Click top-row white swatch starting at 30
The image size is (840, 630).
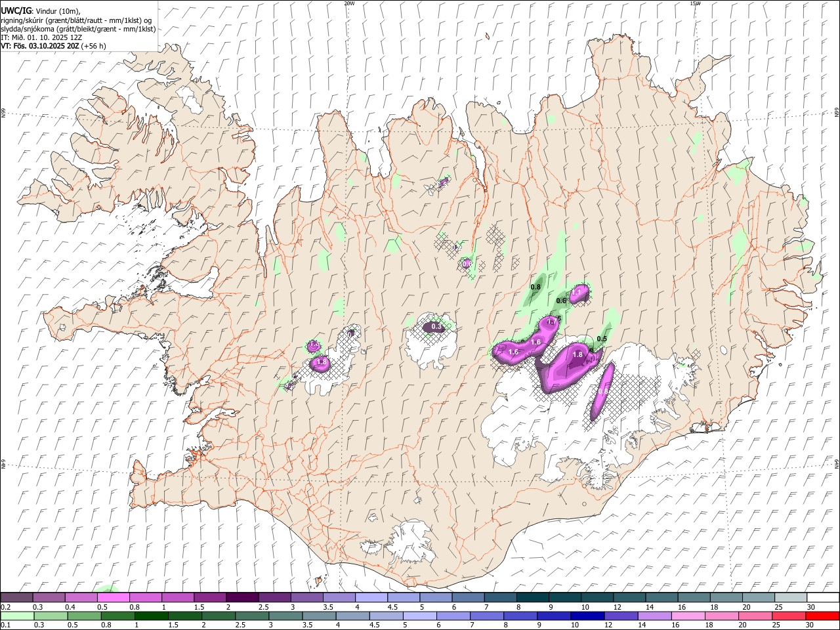(x=823, y=597)
